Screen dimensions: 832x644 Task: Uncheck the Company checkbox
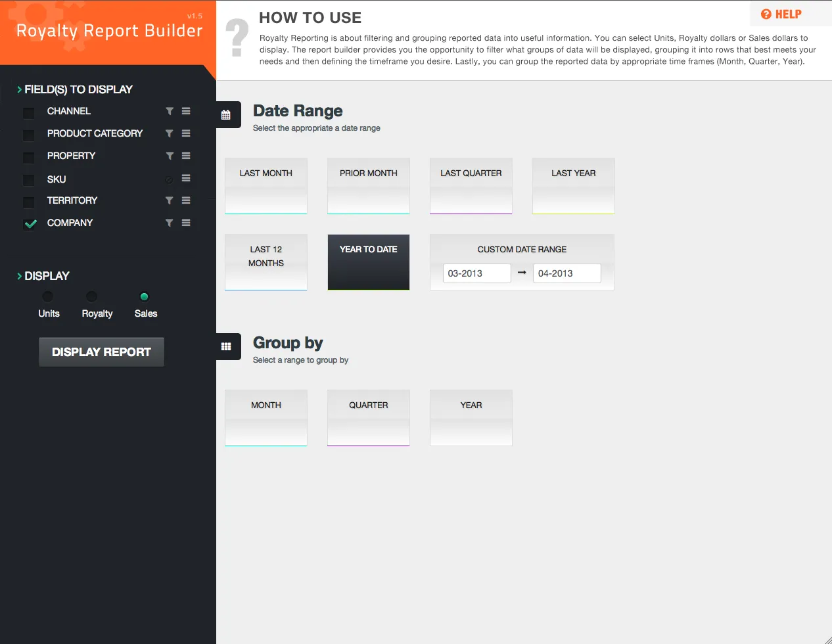[x=30, y=224]
